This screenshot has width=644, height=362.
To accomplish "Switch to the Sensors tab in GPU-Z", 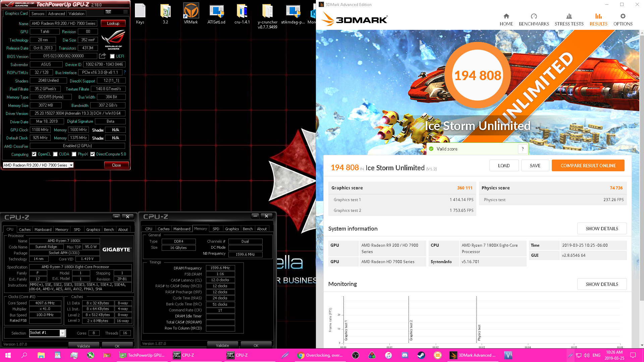I will (x=38, y=14).
